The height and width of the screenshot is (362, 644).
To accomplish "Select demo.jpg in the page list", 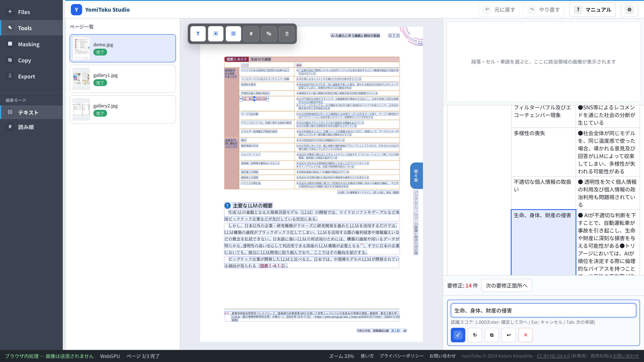I will [x=123, y=48].
